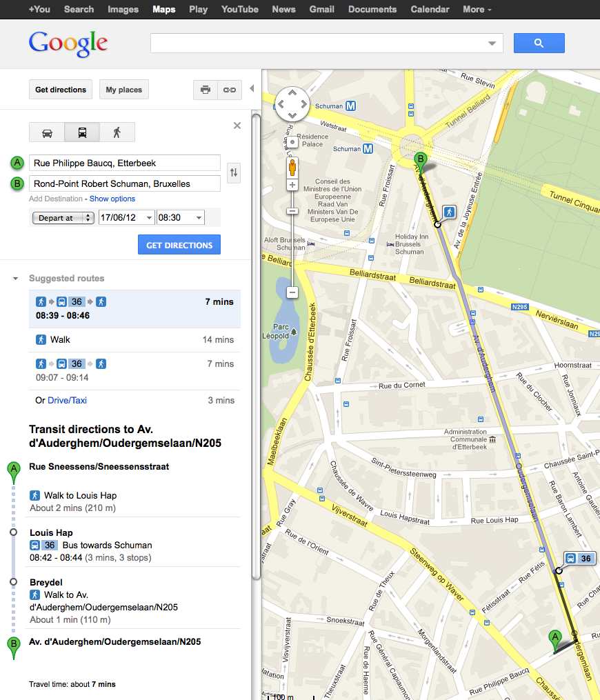Zoom in with the plus button on map

pos(292,185)
